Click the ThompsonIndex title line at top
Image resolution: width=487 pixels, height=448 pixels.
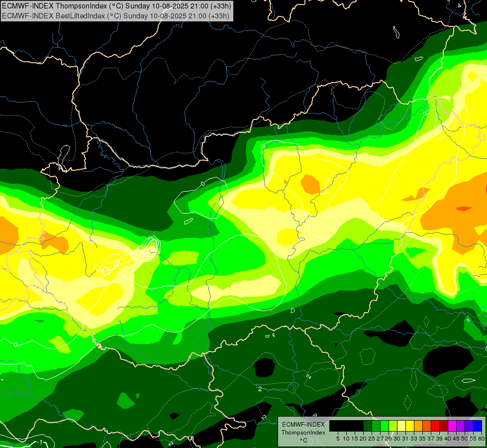[x=116, y=5]
